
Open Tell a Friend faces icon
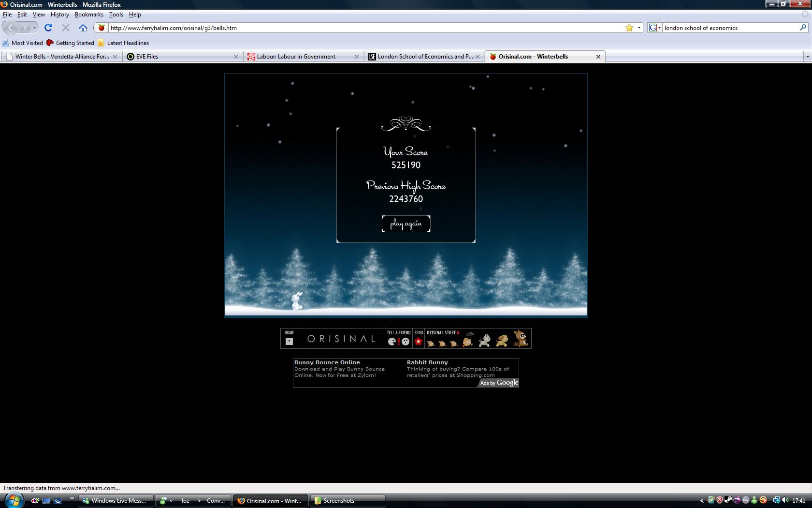coord(399,341)
